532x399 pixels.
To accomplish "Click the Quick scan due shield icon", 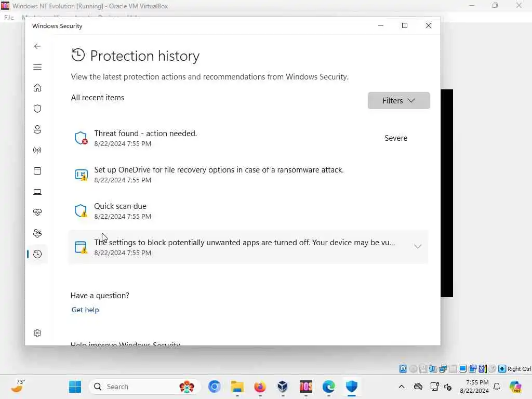I will point(81,211).
